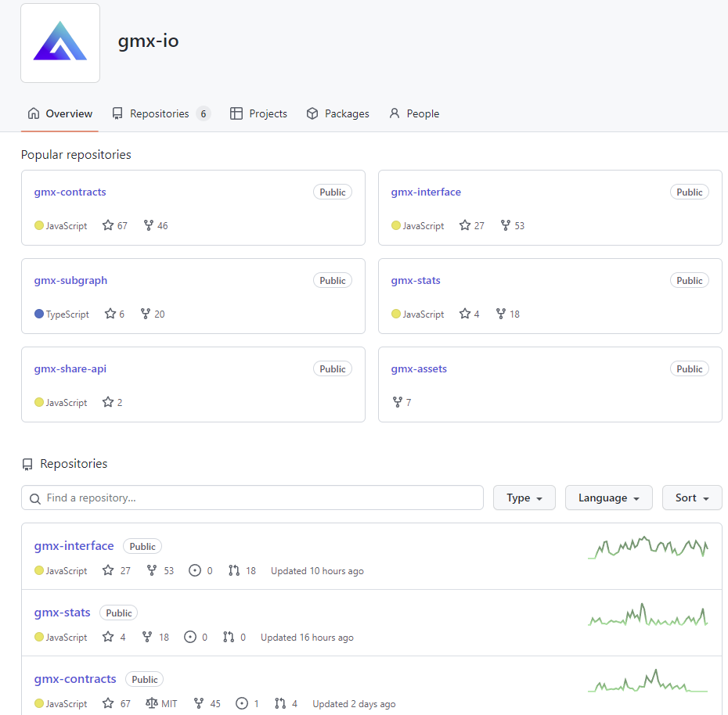Open gmx-stats in the repositories list
728x715 pixels.
62,613
